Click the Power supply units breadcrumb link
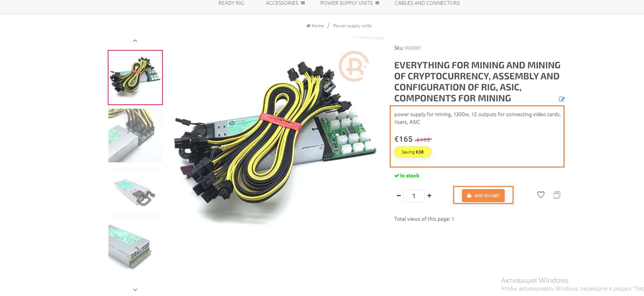The height and width of the screenshot is (296, 644). click(351, 25)
